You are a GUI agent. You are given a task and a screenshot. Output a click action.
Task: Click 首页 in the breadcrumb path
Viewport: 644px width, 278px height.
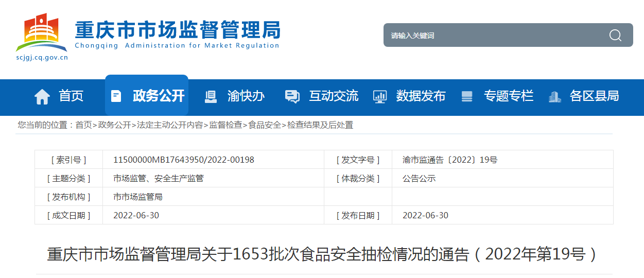tap(83, 125)
